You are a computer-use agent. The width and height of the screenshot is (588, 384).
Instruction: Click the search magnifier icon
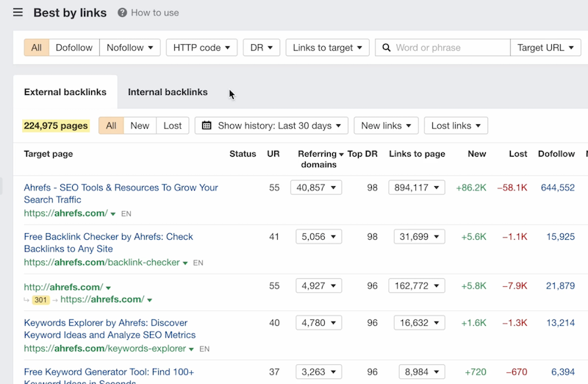click(387, 48)
